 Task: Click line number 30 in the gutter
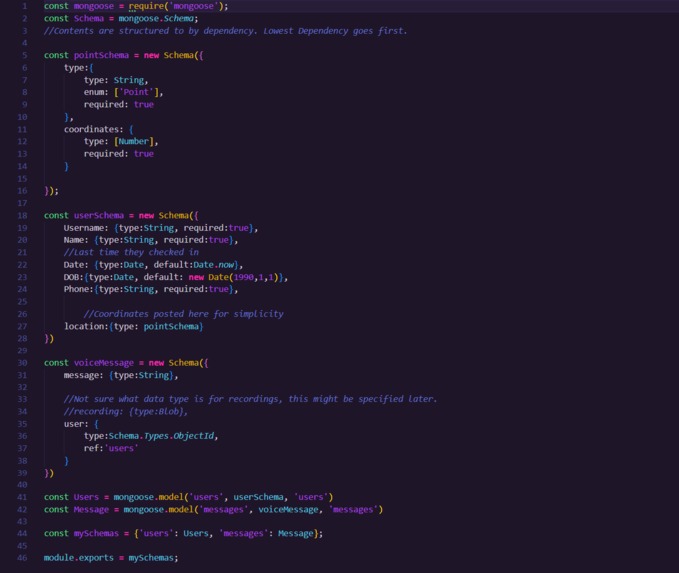(x=23, y=363)
